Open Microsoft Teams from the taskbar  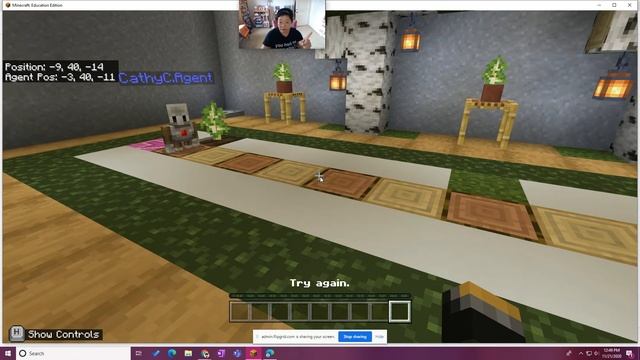point(237,353)
